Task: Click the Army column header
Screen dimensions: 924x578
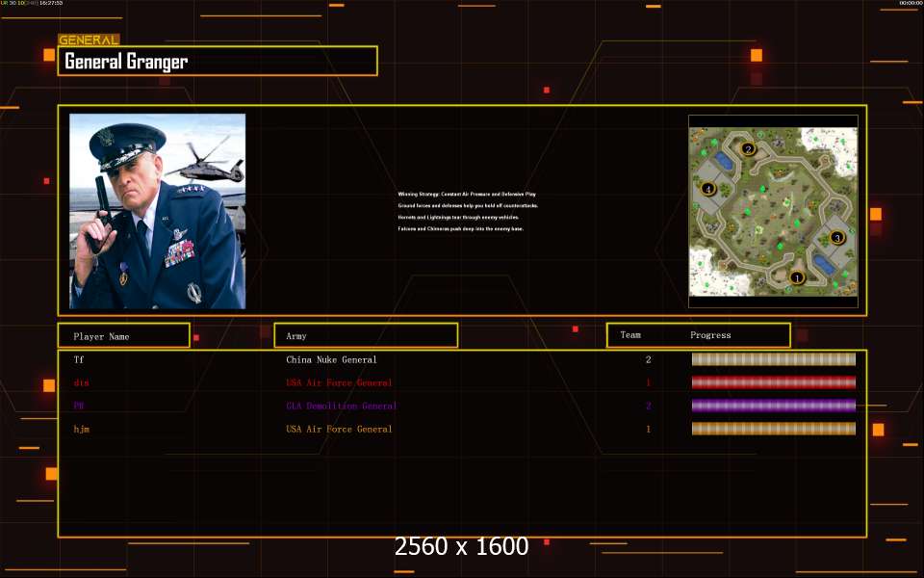Action: 366,336
